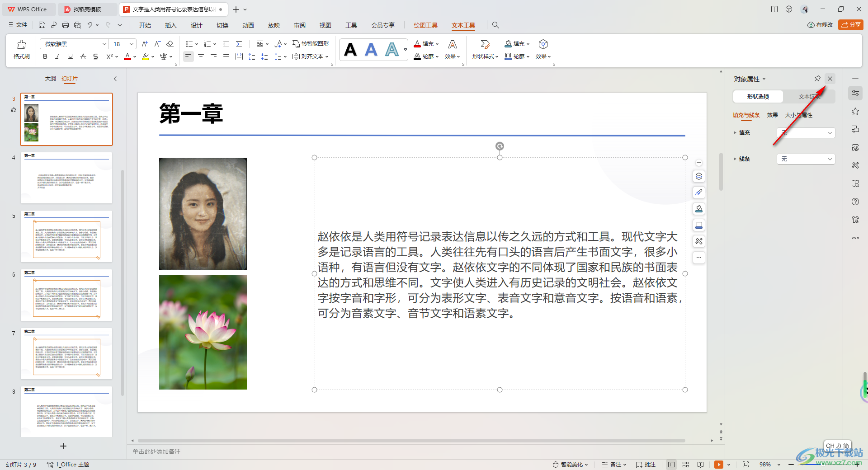Clear text formatting with eraser icon

pyautogui.click(x=170, y=44)
